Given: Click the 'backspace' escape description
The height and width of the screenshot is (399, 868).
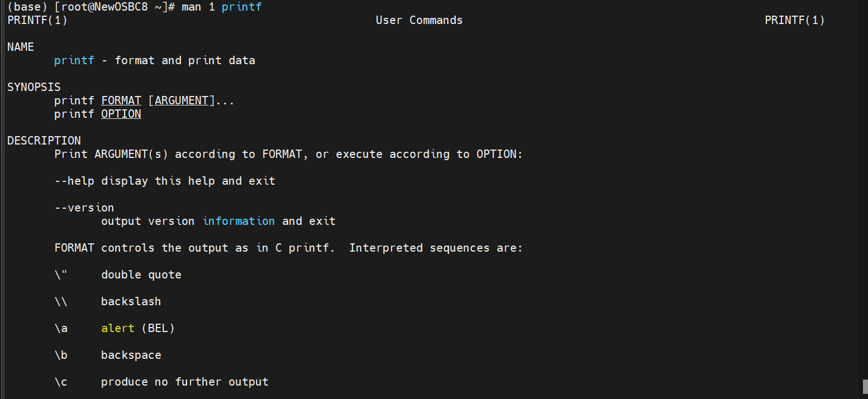Looking at the screenshot, I should pyautogui.click(x=131, y=355).
